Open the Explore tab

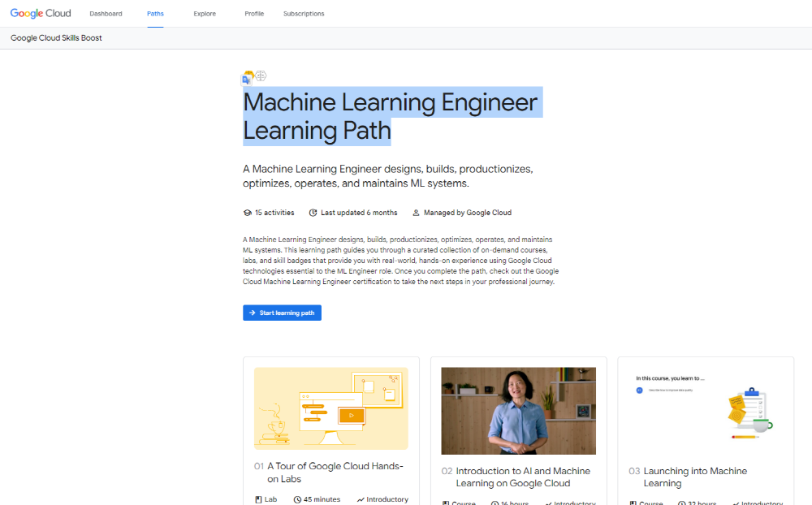click(x=205, y=14)
